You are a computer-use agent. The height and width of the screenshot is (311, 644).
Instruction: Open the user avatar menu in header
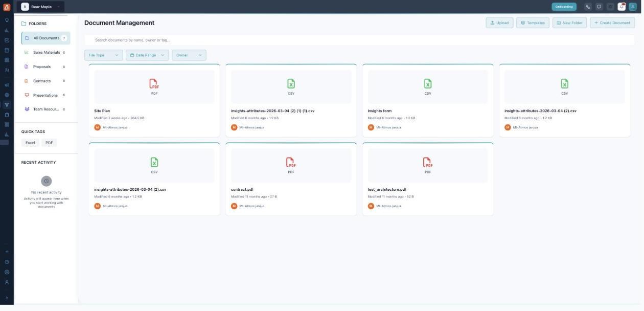click(x=633, y=7)
